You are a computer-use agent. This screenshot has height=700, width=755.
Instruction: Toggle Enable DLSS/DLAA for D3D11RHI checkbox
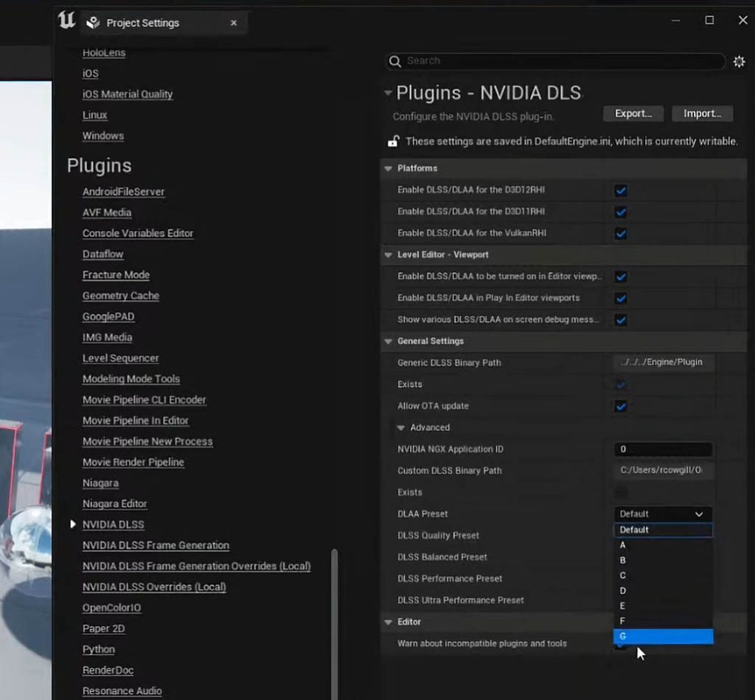[x=621, y=212]
